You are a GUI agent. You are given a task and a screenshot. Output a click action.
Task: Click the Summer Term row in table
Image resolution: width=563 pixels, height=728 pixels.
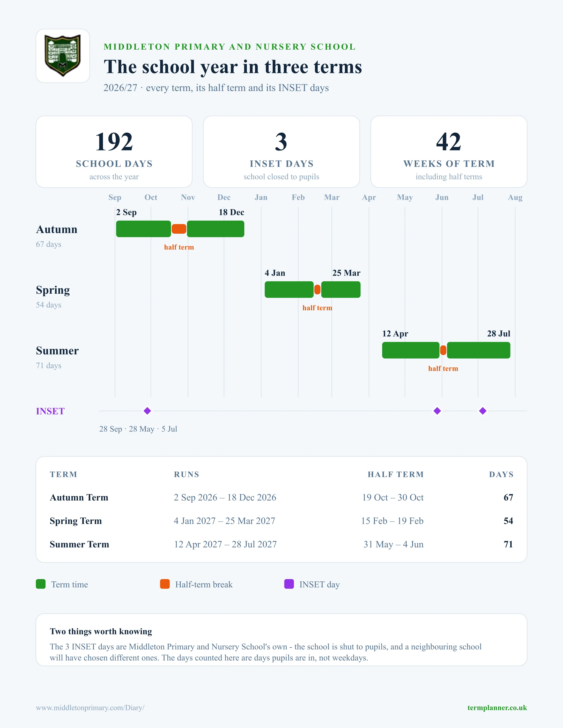coord(281,544)
